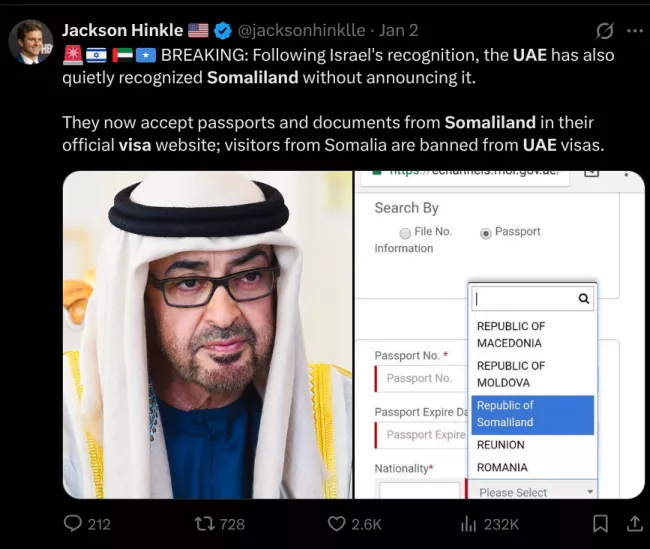This screenshot has height=549, width=650.
Task: Share the post via upload arrow icon
Action: coord(634,523)
